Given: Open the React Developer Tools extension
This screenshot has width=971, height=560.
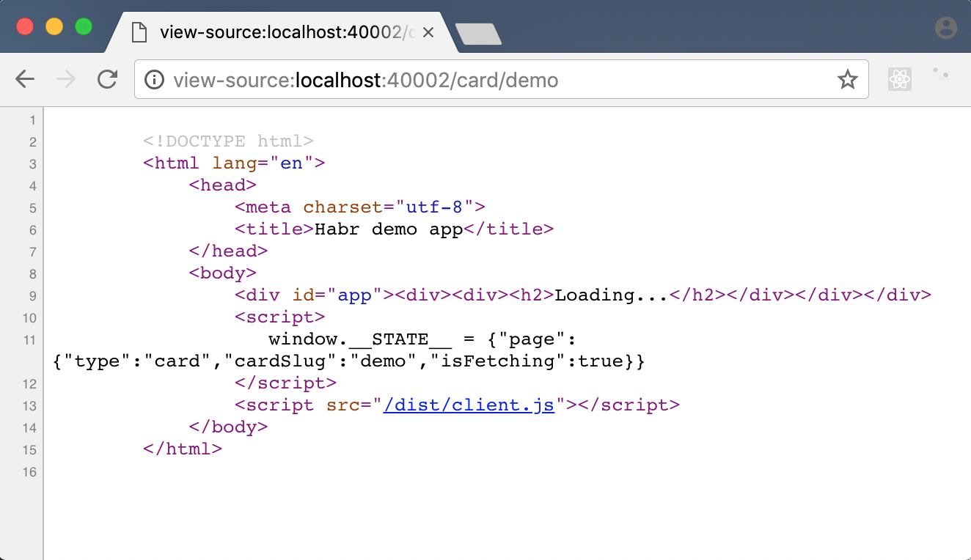Looking at the screenshot, I should (x=900, y=79).
